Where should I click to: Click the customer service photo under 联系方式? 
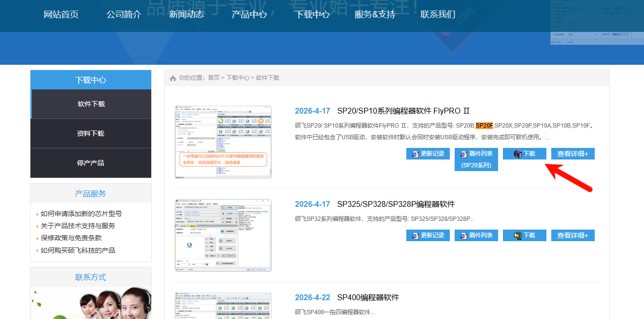(x=91, y=303)
